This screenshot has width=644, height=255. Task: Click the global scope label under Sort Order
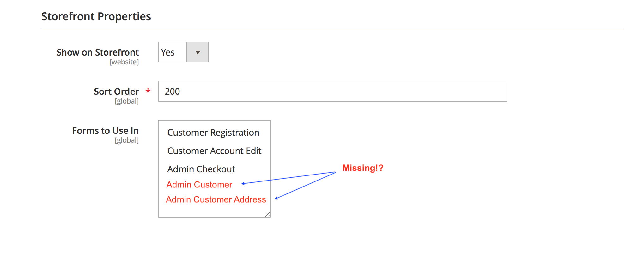click(127, 101)
